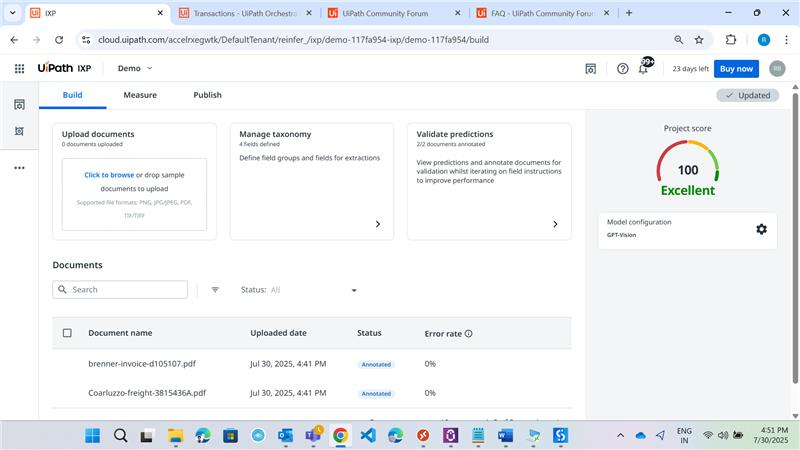Click the Updated status button
Viewport: 800px width, 450px height.
(747, 95)
